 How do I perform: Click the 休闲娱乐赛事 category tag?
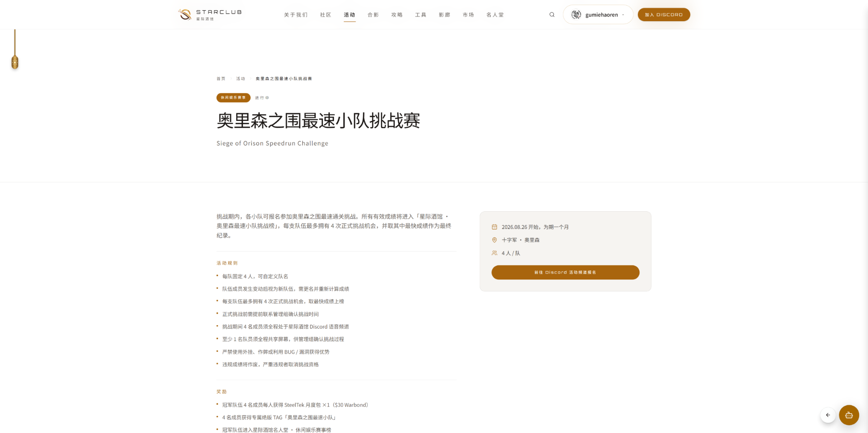(x=233, y=98)
